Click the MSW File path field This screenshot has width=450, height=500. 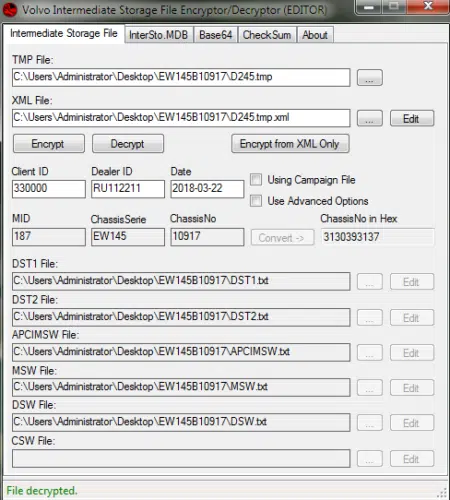[x=181, y=387]
